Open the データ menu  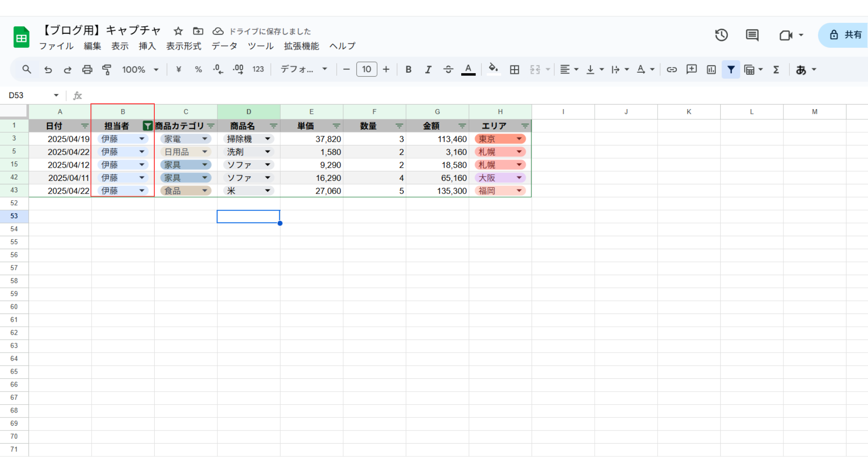(x=224, y=46)
